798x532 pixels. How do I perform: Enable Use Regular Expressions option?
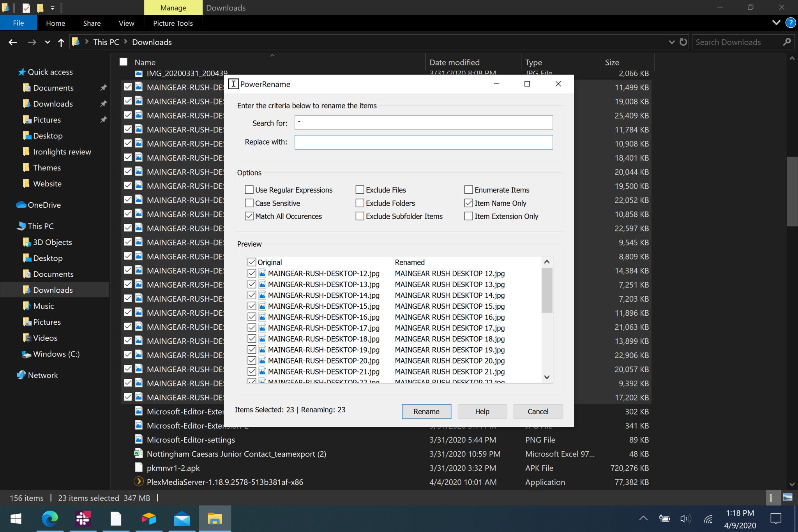click(x=249, y=190)
